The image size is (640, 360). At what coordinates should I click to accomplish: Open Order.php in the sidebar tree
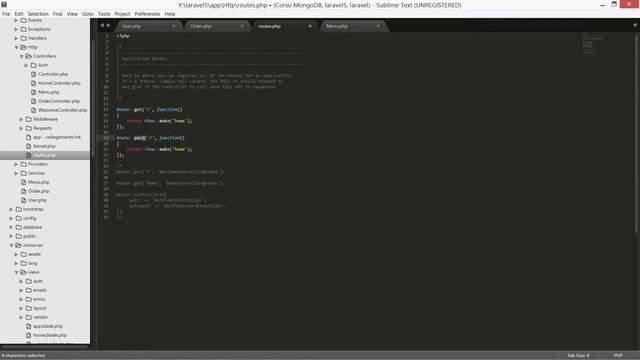point(39,191)
